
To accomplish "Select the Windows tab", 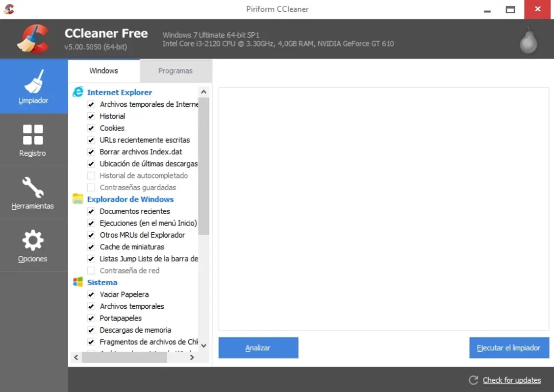I will coord(103,71).
